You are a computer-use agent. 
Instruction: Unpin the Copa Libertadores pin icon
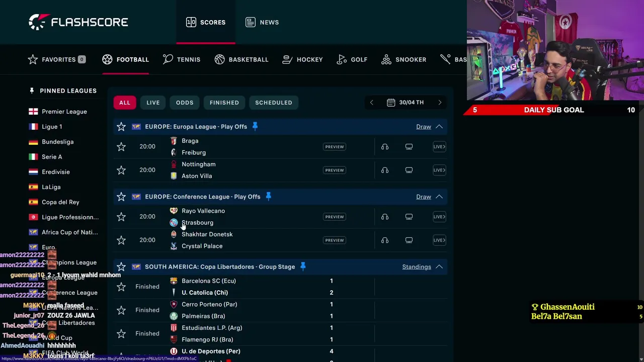[303, 266]
